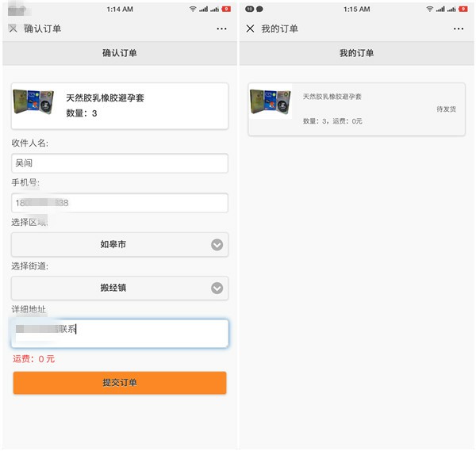Tap the 运费：0 元 shipping fee text
Screen dimensions: 476x451
click(33, 359)
